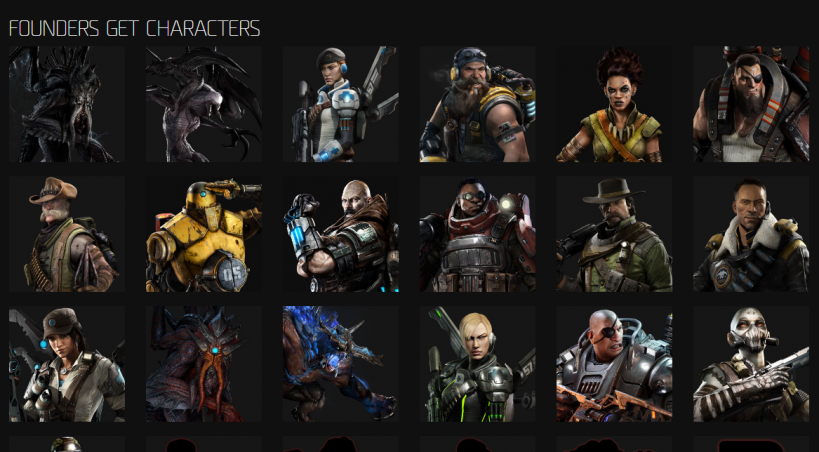Choose the old man with the tan cowboy hat
The width and height of the screenshot is (819, 452).
point(67,234)
